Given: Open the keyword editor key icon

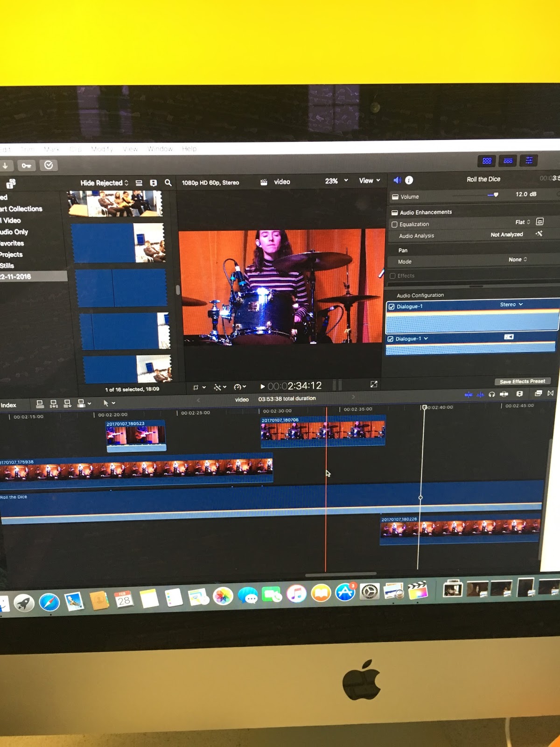Looking at the screenshot, I should click(x=26, y=165).
